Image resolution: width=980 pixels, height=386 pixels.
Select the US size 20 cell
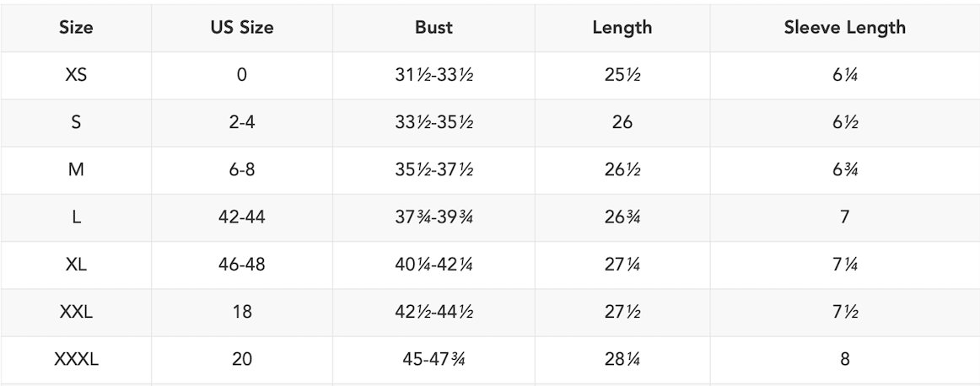pyautogui.click(x=242, y=360)
